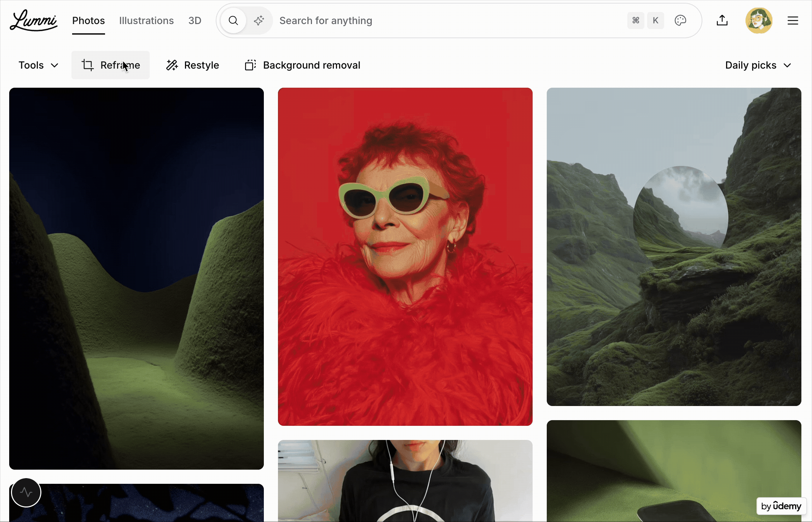The image size is (812, 522).
Task: Select the Photos tab
Action: click(x=88, y=21)
